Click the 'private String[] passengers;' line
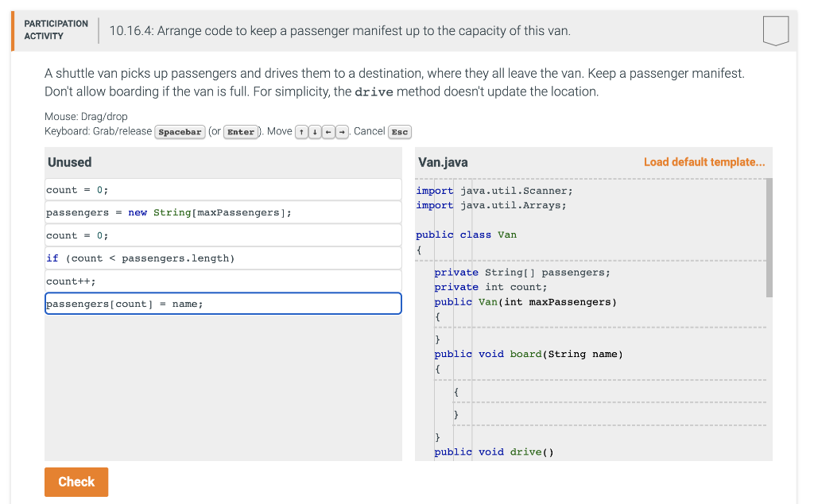This screenshot has width=814, height=504. (522, 273)
